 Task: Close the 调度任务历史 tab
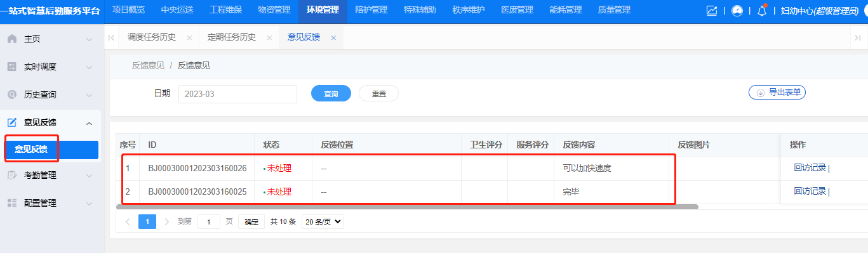tap(189, 37)
